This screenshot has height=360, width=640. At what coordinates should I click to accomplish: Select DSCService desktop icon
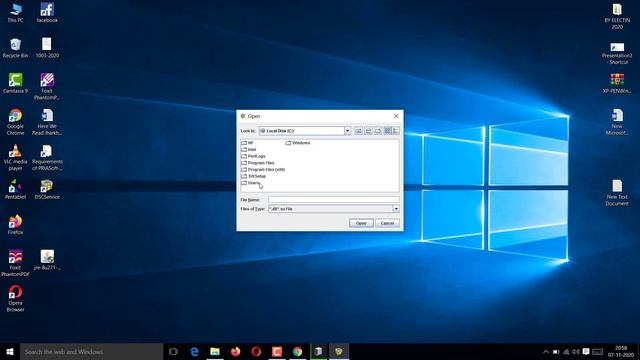click(x=47, y=189)
